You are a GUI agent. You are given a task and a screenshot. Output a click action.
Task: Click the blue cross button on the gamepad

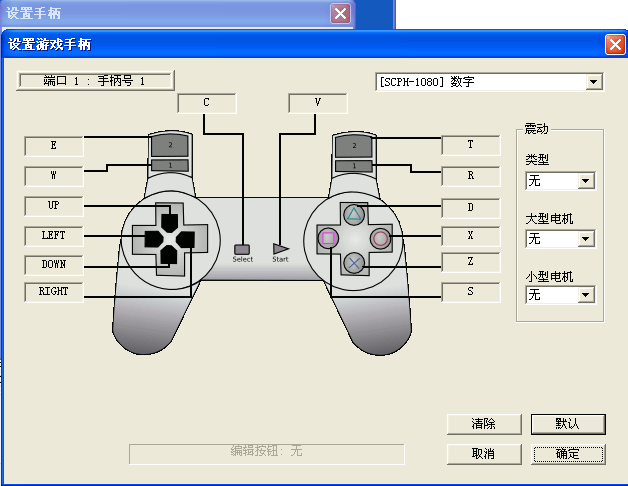[x=354, y=263]
